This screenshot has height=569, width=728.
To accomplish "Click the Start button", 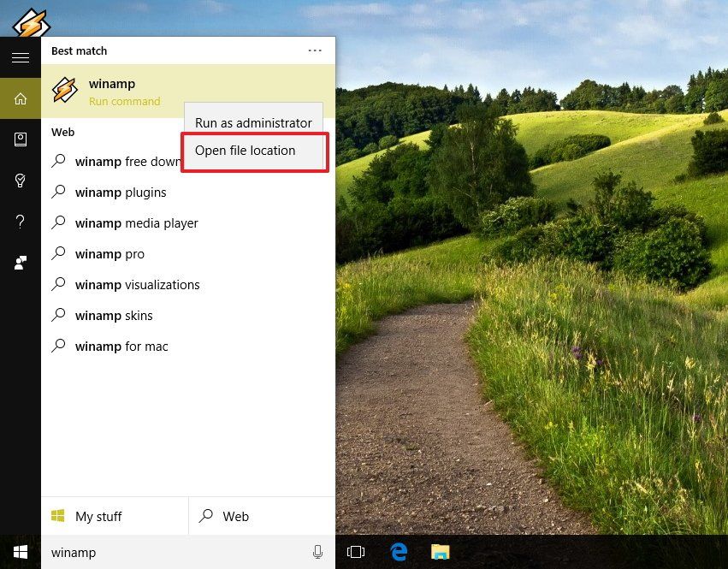I will click(x=20, y=552).
